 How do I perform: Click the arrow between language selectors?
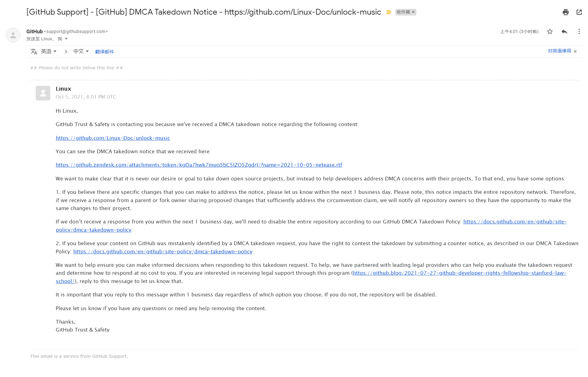(x=66, y=52)
